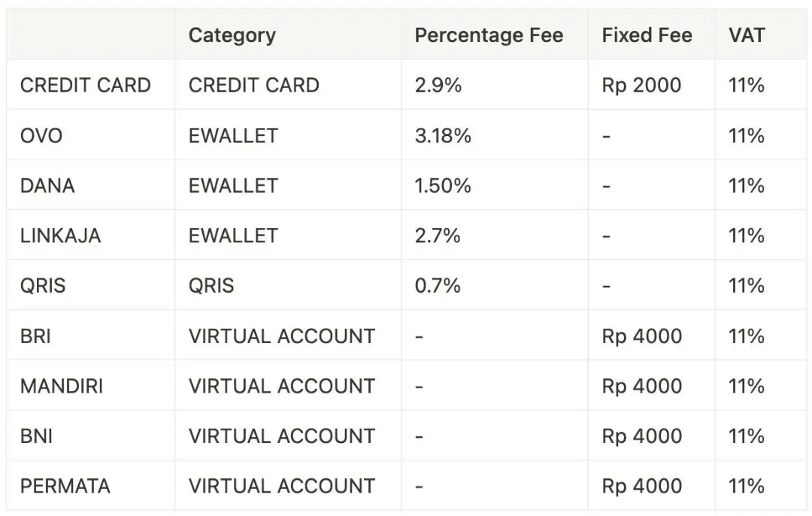Viewport: 812px width, 516px height.
Task: Select the MANDIRI row name cell
Action: coord(62,386)
